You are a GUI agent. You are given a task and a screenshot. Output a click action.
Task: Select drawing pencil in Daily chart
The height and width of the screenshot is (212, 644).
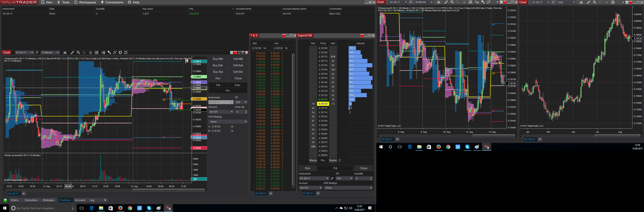589,2
